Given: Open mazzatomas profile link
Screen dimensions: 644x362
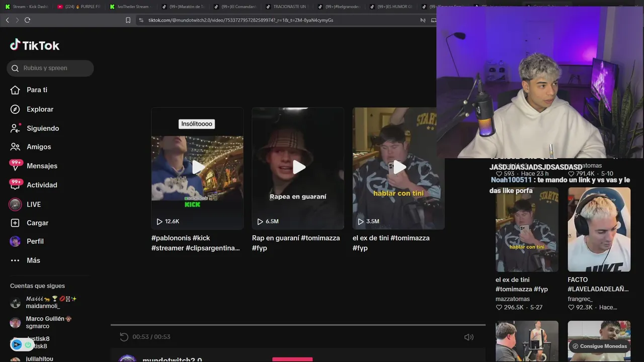Looking at the screenshot, I should tap(513, 299).
